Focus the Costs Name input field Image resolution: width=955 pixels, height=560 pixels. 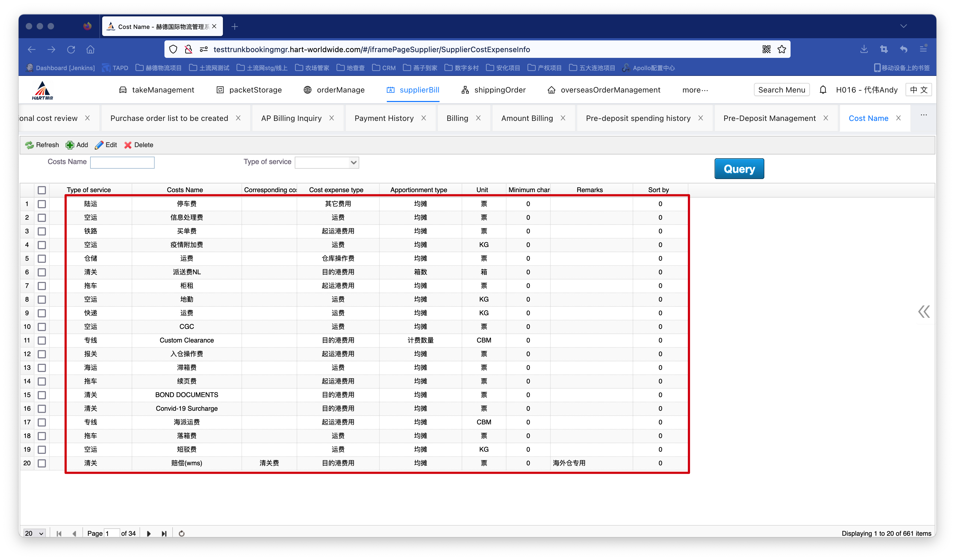(x=122, y=162)
